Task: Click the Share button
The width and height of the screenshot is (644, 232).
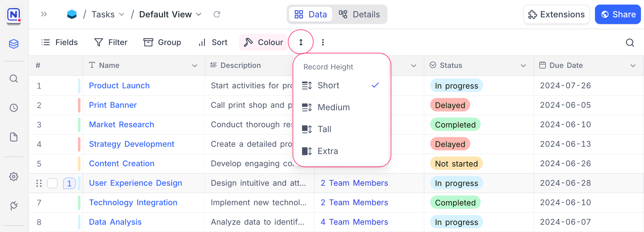Action: (x=617, y=14)
